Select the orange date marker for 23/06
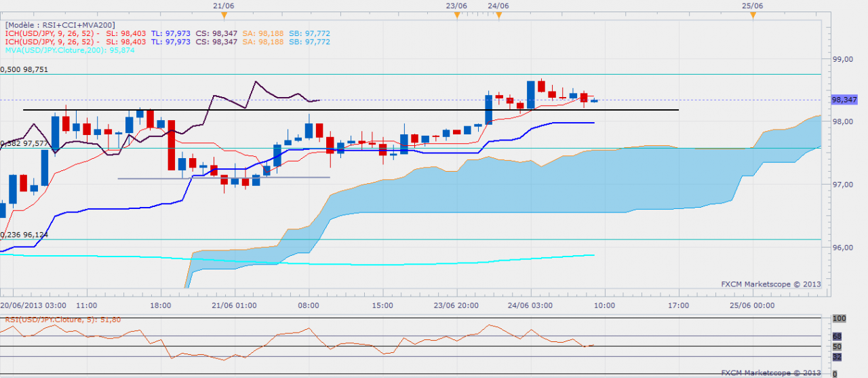 [x=457, y=15]
